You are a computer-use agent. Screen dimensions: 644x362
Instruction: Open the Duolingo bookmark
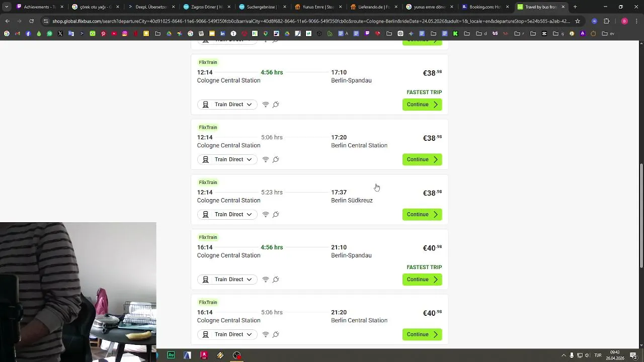[x=93, y=34]
